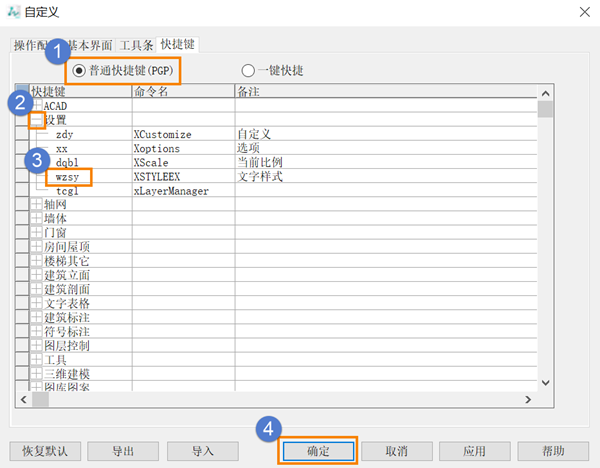Expand the 三维建模 category
Image resolution: width=600 pixels, height=468 pixels.
click(x=37, y=374)
